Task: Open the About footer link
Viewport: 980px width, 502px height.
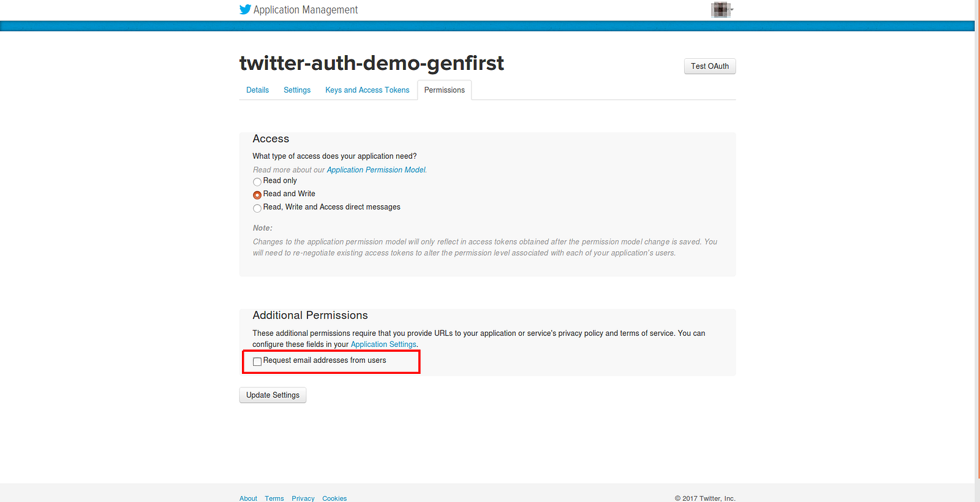Action: coord(248,498)
